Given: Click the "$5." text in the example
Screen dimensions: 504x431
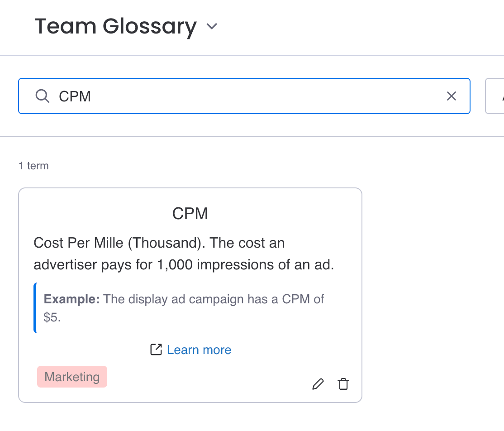Looking at the screenshot, I should pyautogui.click(x=52, y=317).
